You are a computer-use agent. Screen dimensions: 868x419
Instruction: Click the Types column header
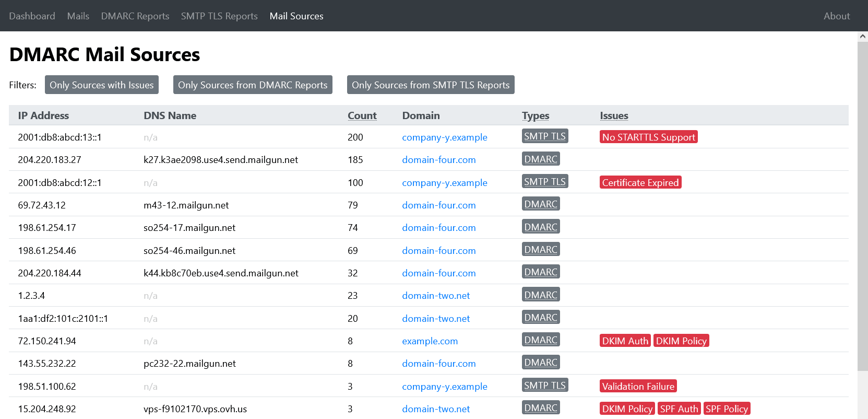click(x=535, y=115)
